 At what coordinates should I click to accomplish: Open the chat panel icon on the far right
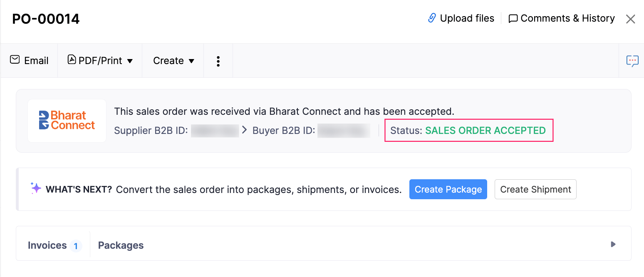pyautogui.click(x=632, y=60)
